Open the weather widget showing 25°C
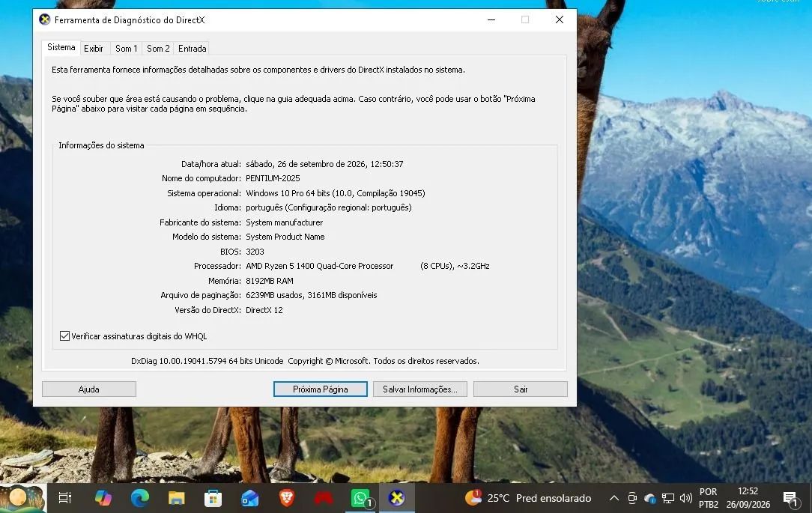This screenshot has height=513, width=812. tap(528, 498)
